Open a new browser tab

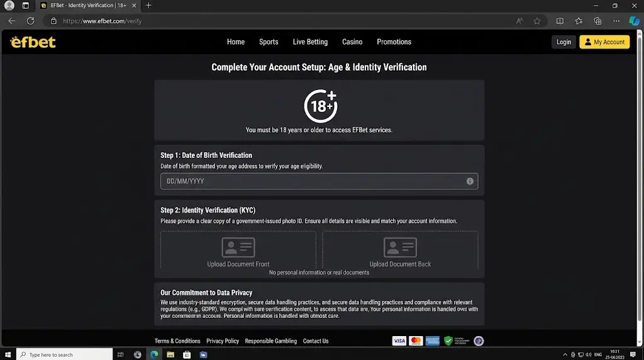click(148, 5)
